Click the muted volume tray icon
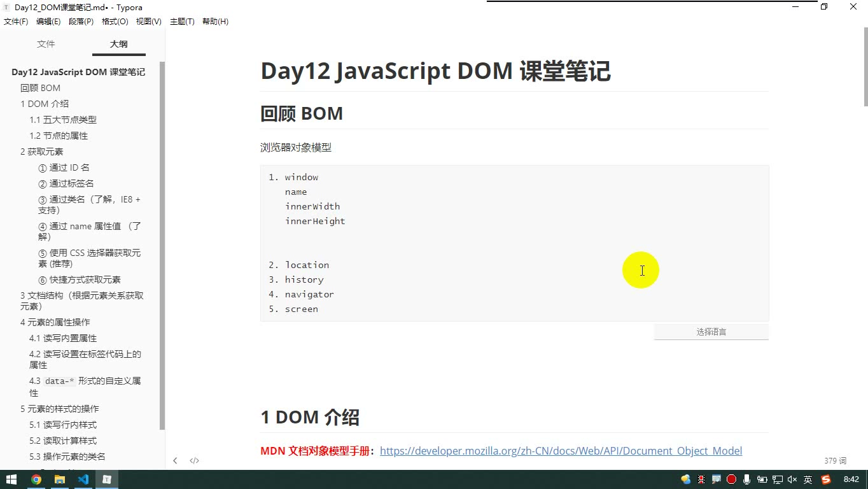868x489 pixels. click(x=792, y=479)
